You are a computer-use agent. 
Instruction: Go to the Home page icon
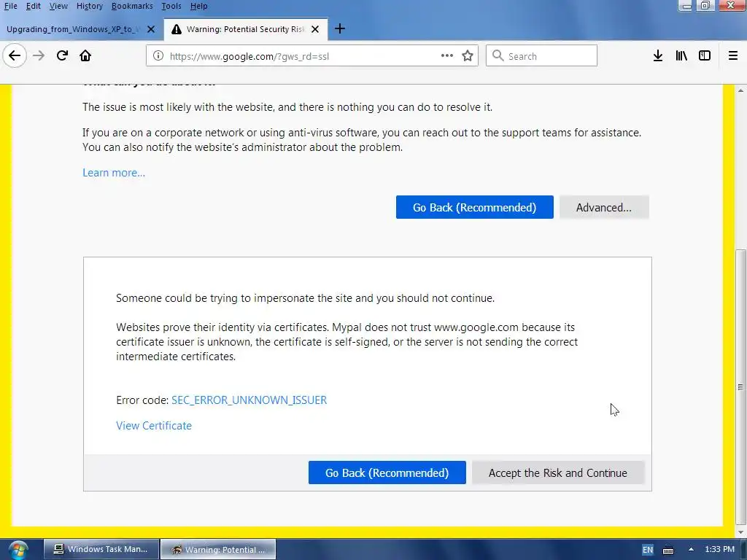point(85,55)
